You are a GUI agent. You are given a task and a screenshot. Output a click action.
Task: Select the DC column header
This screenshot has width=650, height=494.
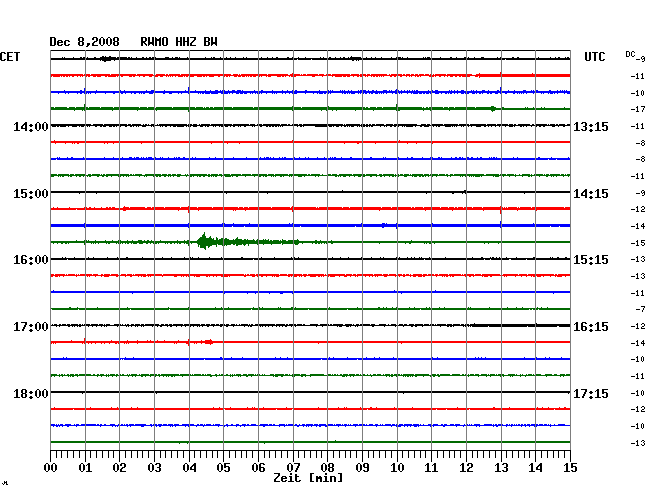(x=630, y=54)
